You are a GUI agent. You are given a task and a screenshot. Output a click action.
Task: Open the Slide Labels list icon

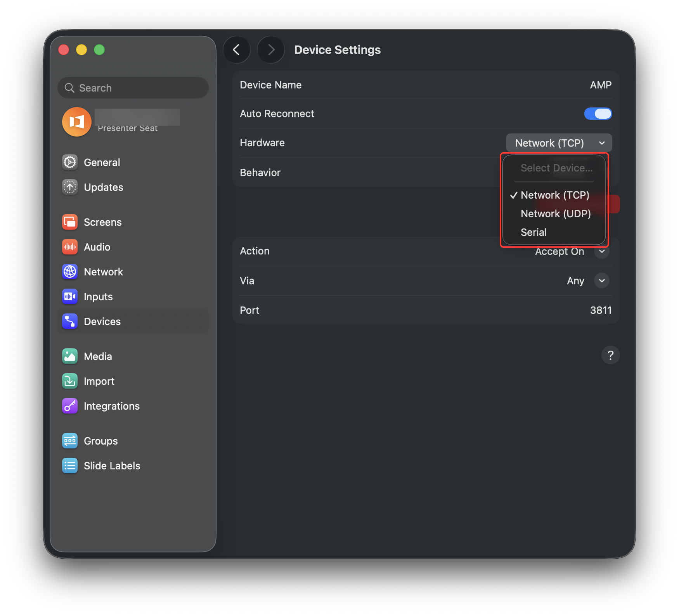click(x=70, y=465)
